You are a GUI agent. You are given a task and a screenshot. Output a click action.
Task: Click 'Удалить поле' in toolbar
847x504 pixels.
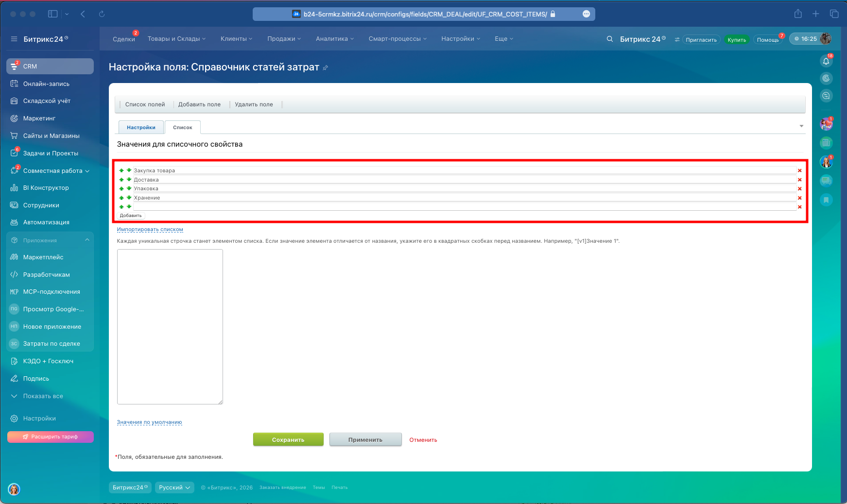point(254,104)
